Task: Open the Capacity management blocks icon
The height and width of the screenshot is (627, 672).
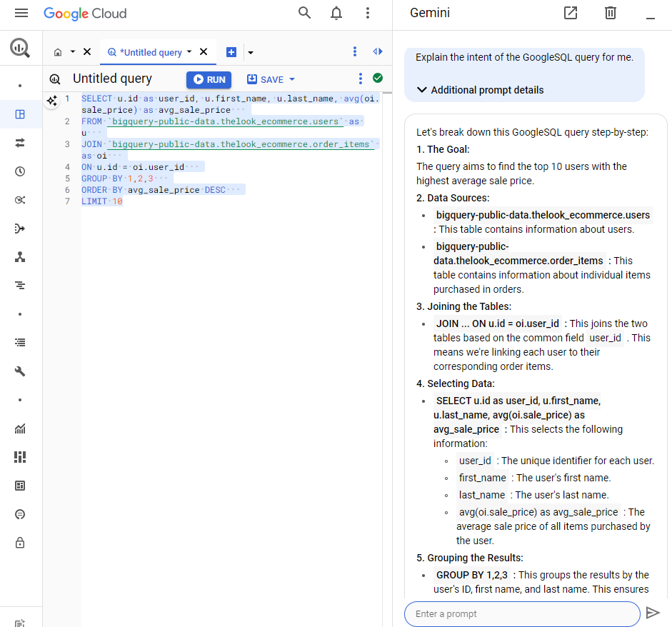Action: (20, 457)
